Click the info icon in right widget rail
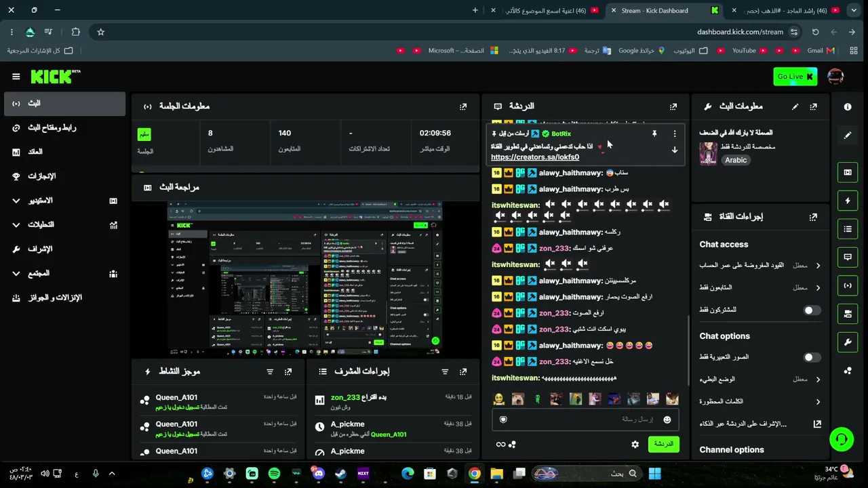Viewport: 868px width, 488px height. click(848, 106)
